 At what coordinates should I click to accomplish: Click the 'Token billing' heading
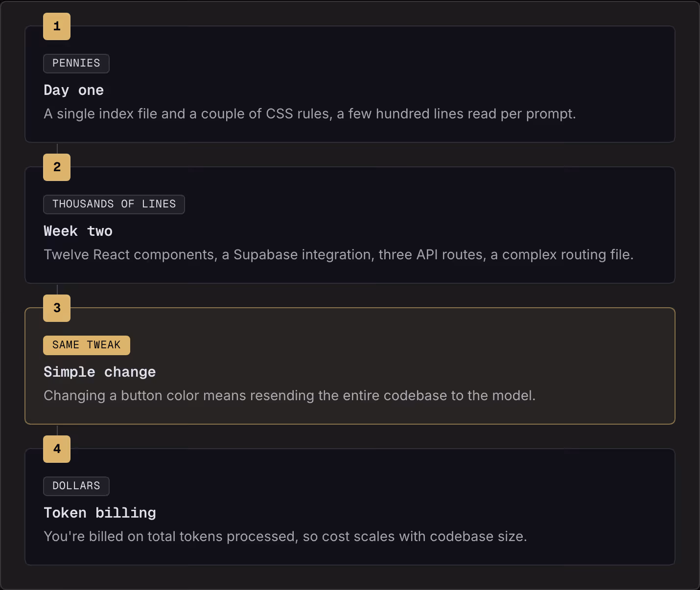coord(100,513)
